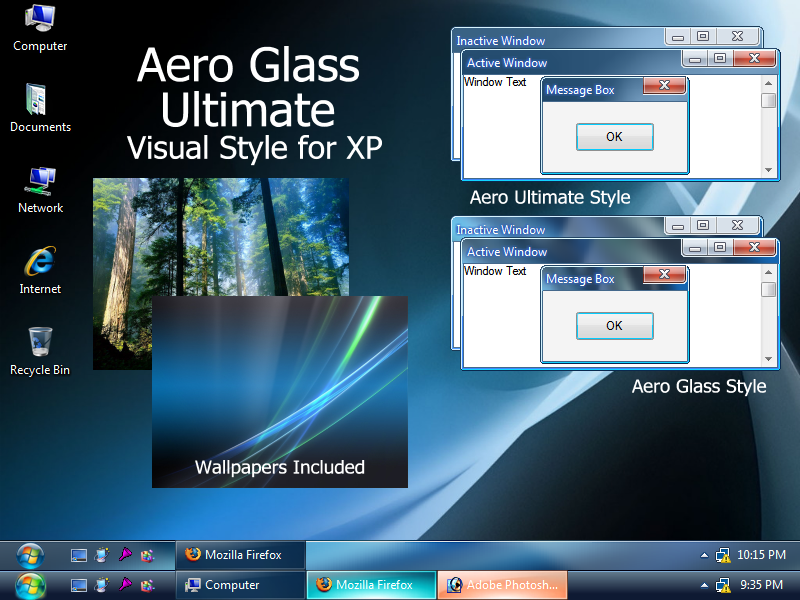This screenshot has width=800, height=600.
Task: Expand hidden icons in the bottom system tray
Action: click(x=704, y=585)
